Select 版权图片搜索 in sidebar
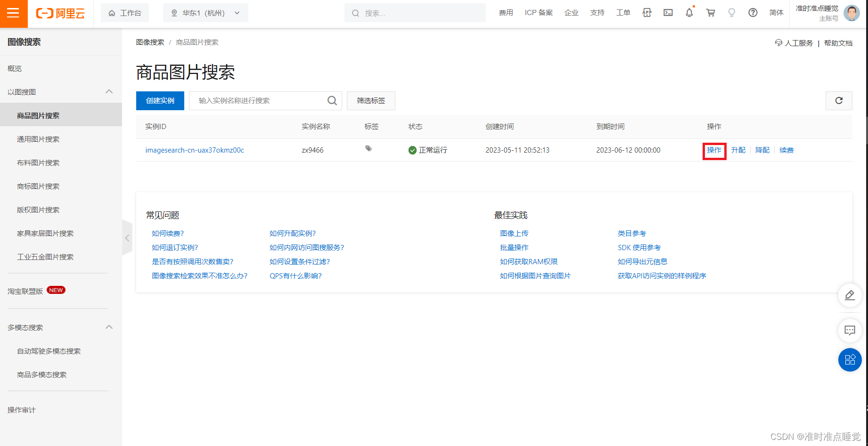Screen dimensions: 868x446 pos(38,210)
